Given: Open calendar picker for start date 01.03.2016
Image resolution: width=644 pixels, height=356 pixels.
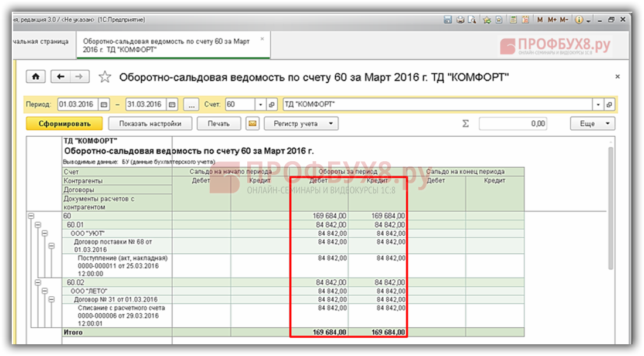Looking at the screenshot, I should pyautogui.click(x=104, y=104).
